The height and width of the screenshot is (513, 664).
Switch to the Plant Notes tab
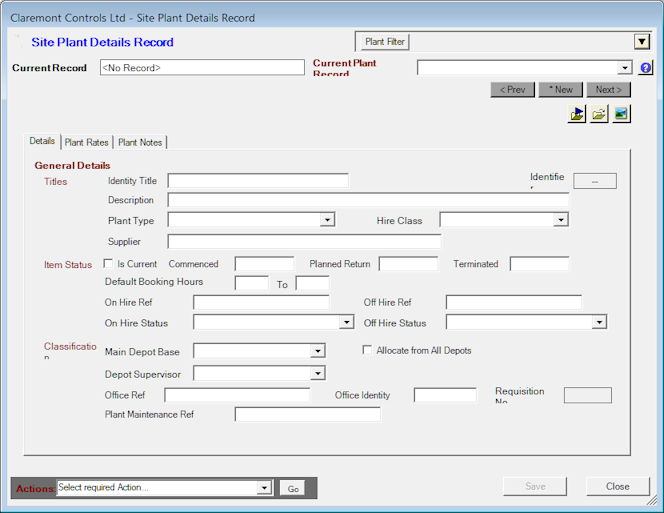coord(140,142)
